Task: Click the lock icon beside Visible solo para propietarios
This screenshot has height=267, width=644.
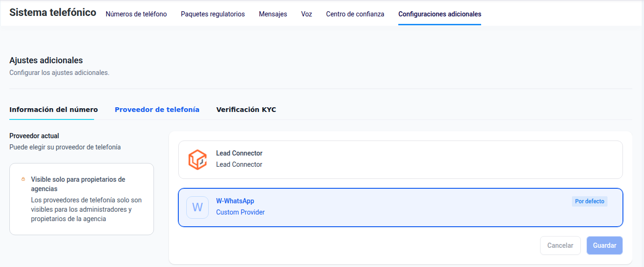Action: pyautogui.click(x=23, y=179)
